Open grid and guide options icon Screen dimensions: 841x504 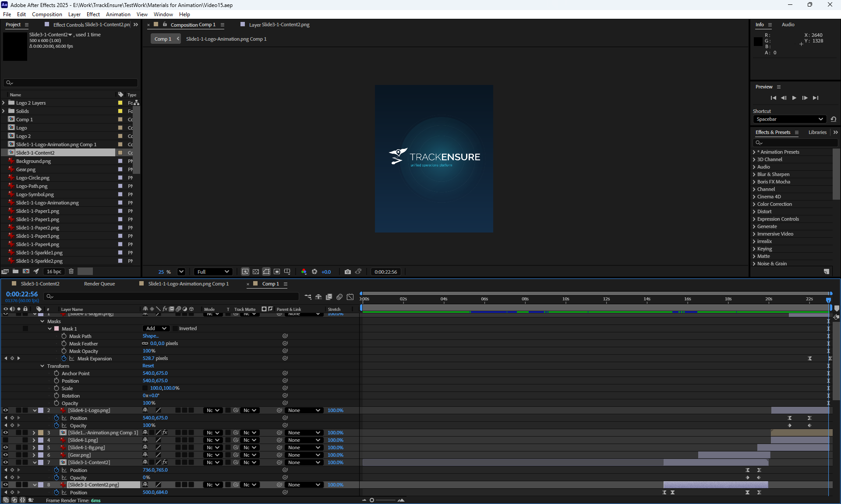click(287, 272)
